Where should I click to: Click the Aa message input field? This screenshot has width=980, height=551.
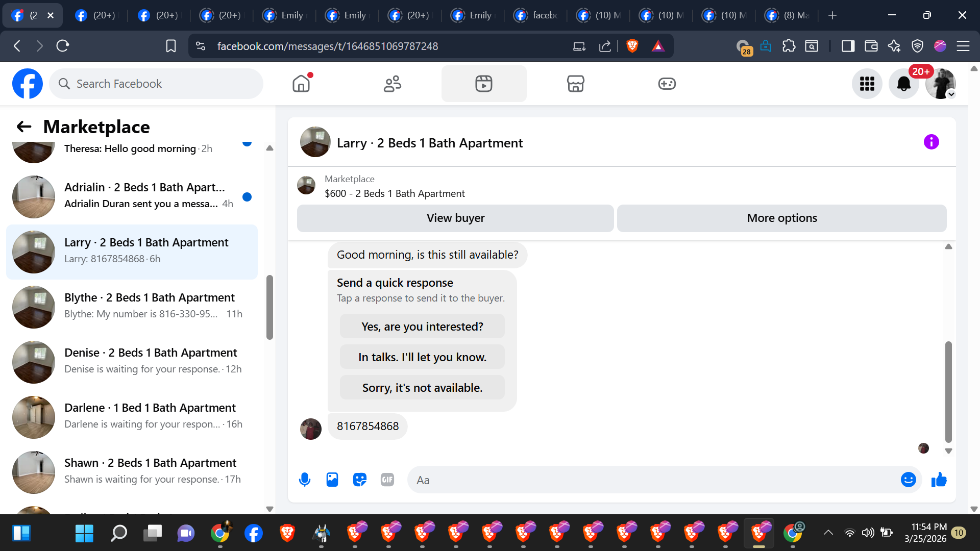pos(653,480)
